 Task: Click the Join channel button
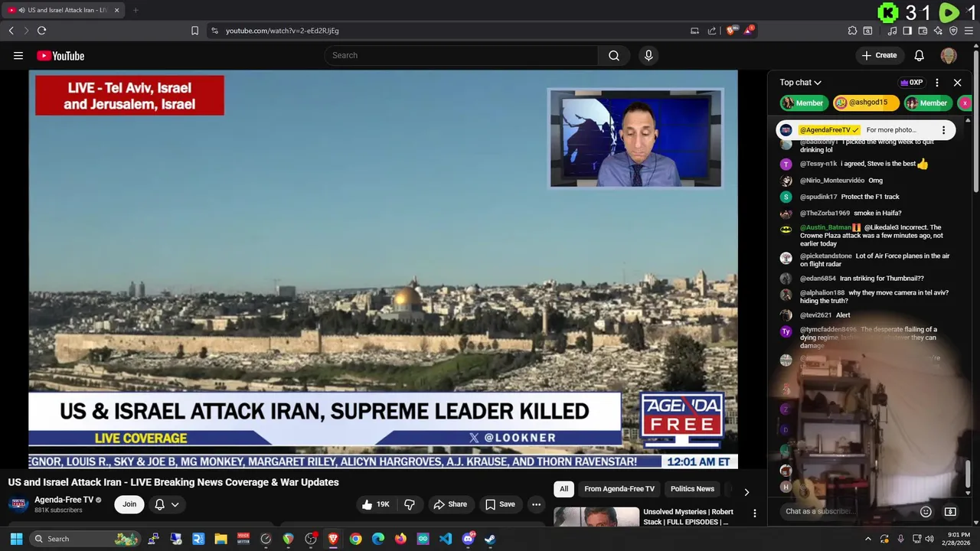[x=129, y=504]
